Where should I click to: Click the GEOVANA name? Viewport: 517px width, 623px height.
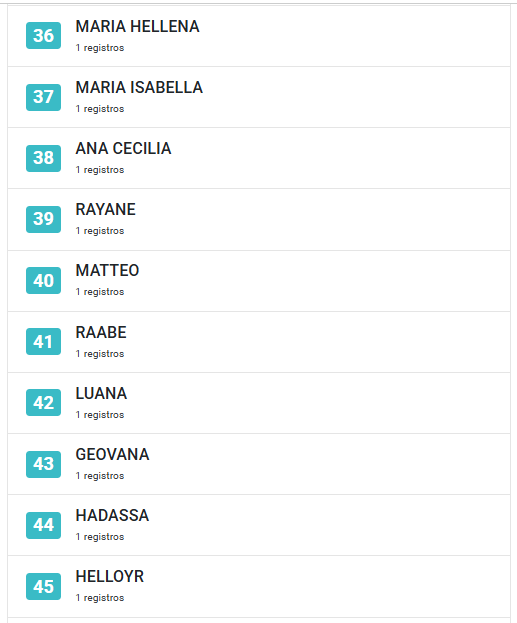[112, 455]
